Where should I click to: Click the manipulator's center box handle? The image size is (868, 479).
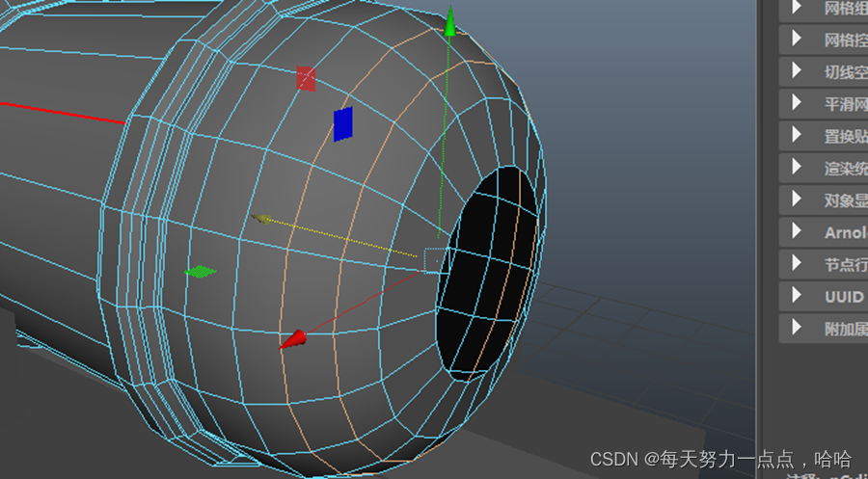click(436, 260)
